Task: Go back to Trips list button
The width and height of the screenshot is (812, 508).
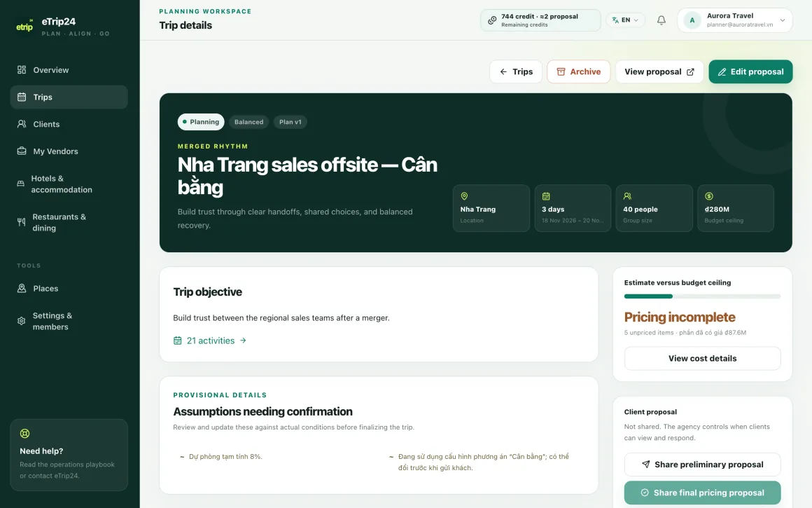Action: click(516, 71)
